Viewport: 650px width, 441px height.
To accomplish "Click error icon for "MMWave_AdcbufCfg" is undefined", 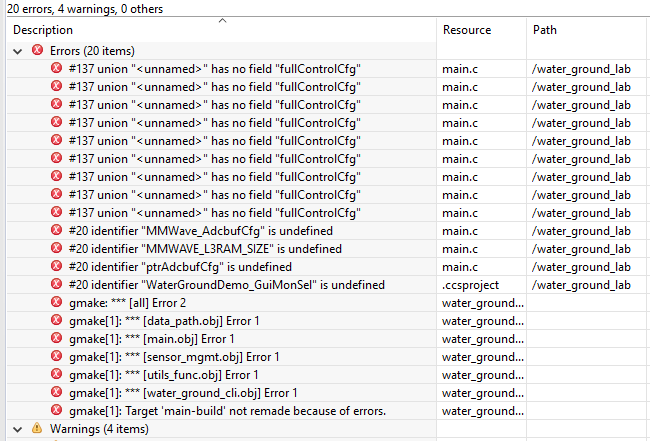I will click(x=57, y=231).
